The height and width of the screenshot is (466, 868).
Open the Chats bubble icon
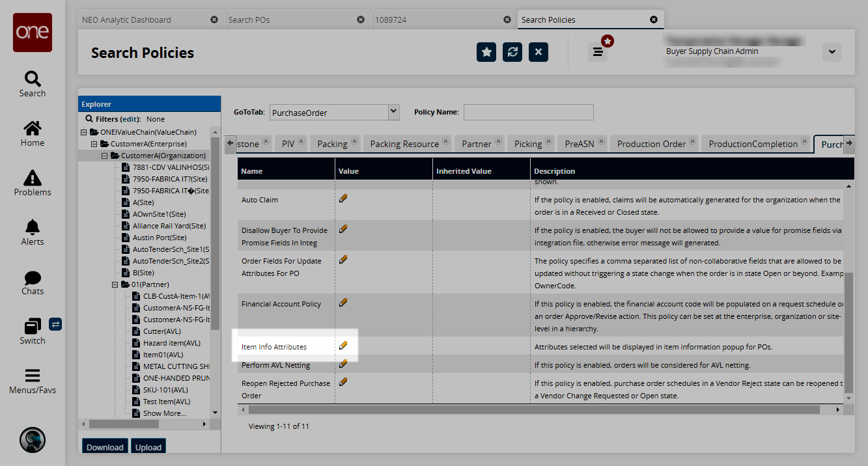click(x=32, y=277)
